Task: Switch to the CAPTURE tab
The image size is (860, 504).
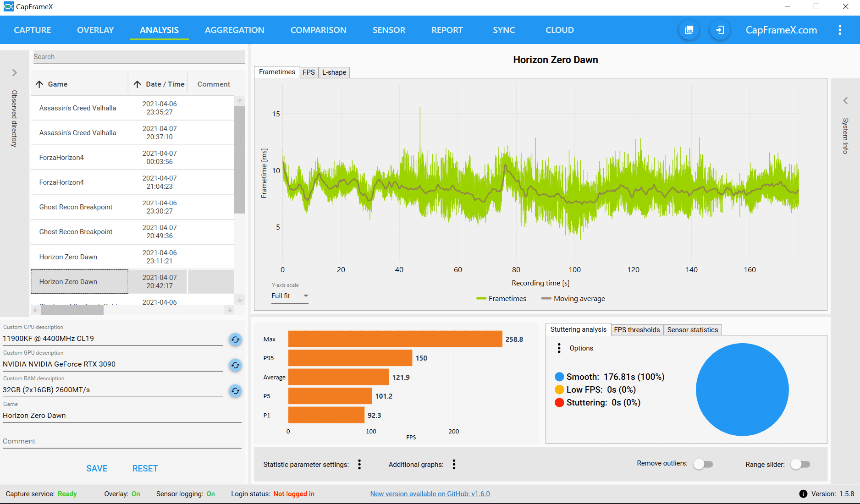Action: click(x=33, y=30)
